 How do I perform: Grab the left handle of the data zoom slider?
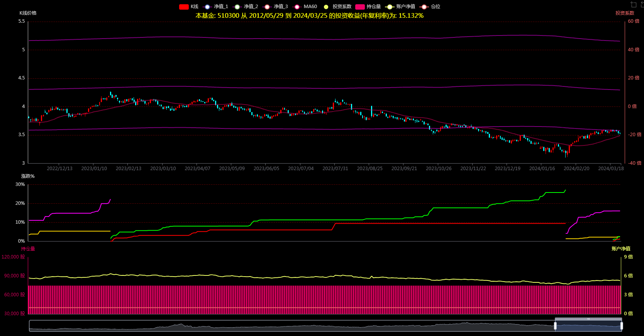[x=555, y=326]
